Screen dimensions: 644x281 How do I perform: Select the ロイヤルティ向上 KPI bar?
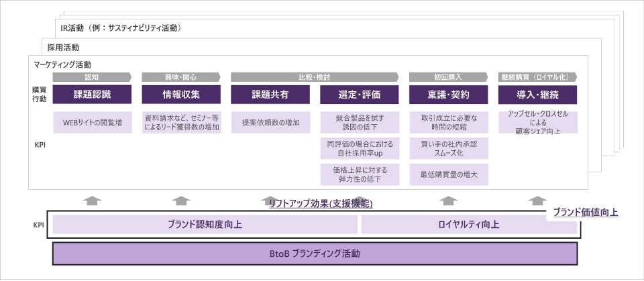tap(468, 225)
